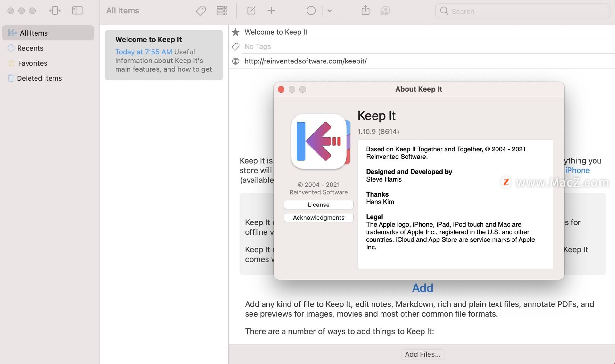Focus the Search field

pos(522,11)
